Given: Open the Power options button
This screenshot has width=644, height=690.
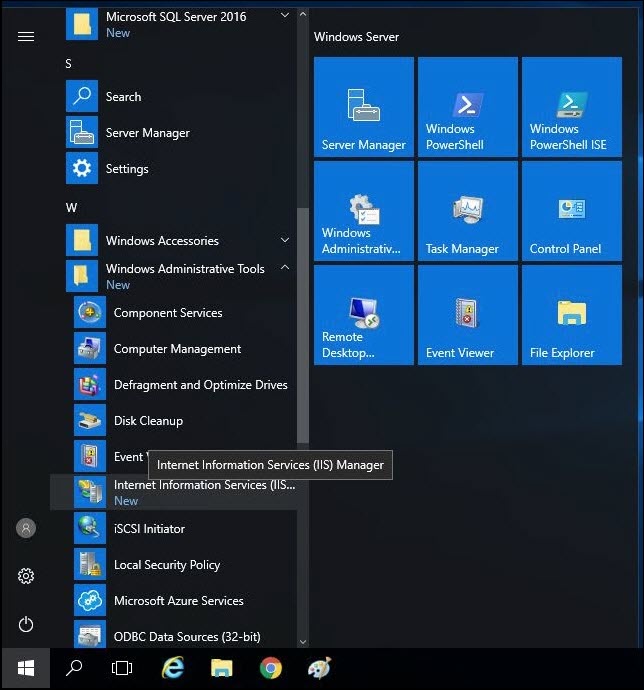Looking at the screenshot, I should pyautogui.click(x=26, y=624).
